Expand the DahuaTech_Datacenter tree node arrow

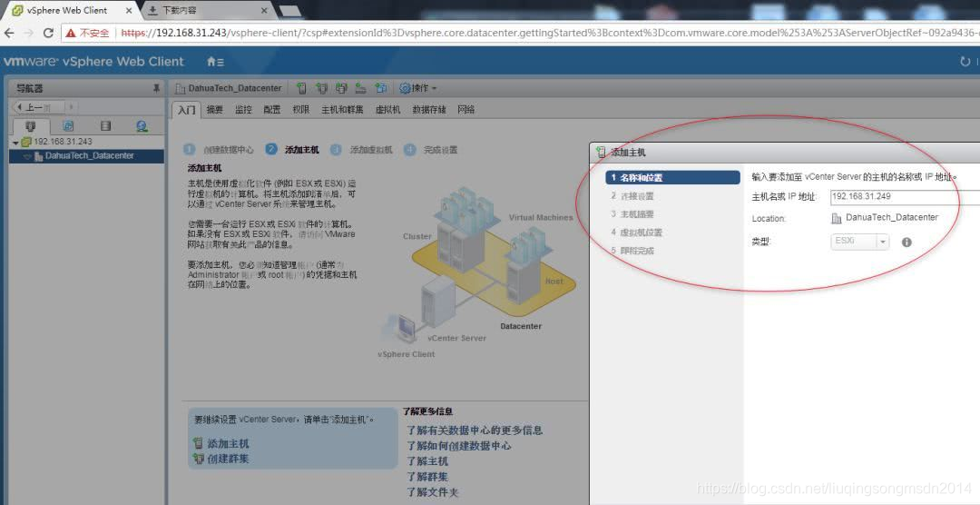(x=27, y=156)
